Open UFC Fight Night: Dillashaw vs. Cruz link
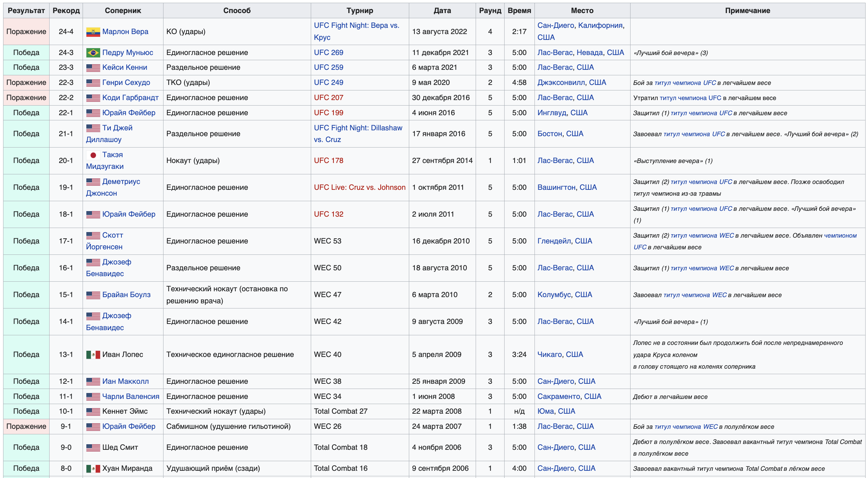Screen dimensions: 868x478 pos(358,134)
